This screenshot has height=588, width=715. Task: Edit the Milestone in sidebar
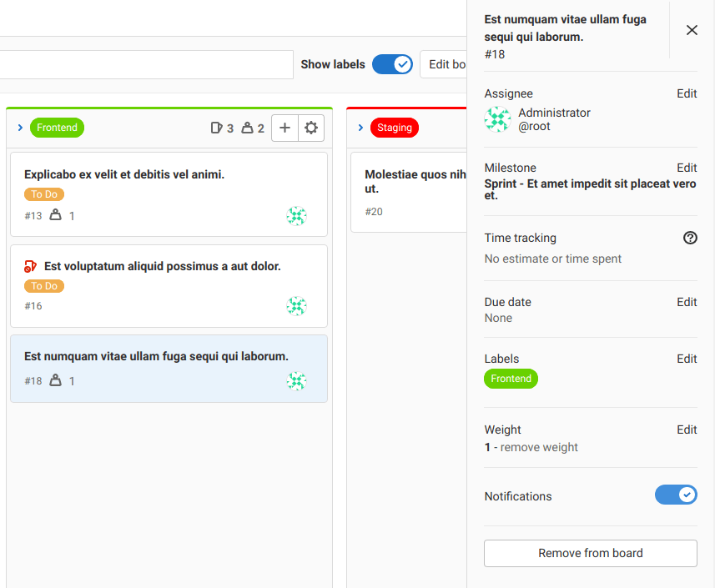tap(687, 168)
